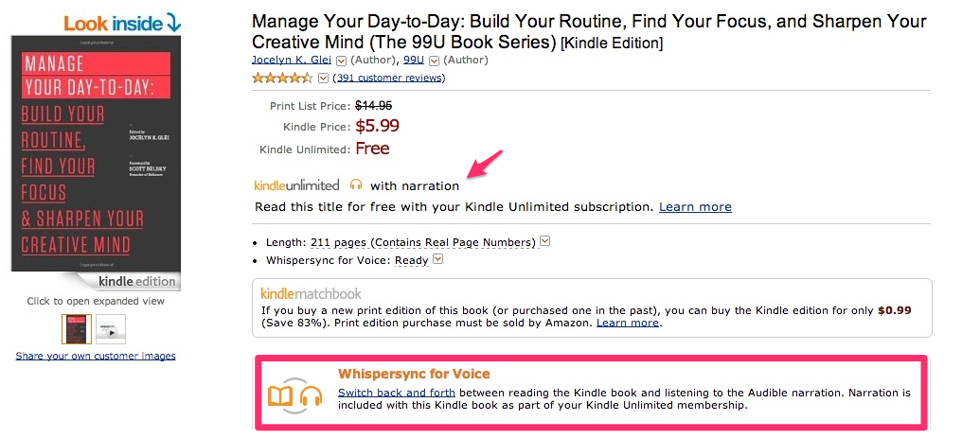980x438 pixels.
Task: Select the red book cover thumbnail
Action: point(76,328)
